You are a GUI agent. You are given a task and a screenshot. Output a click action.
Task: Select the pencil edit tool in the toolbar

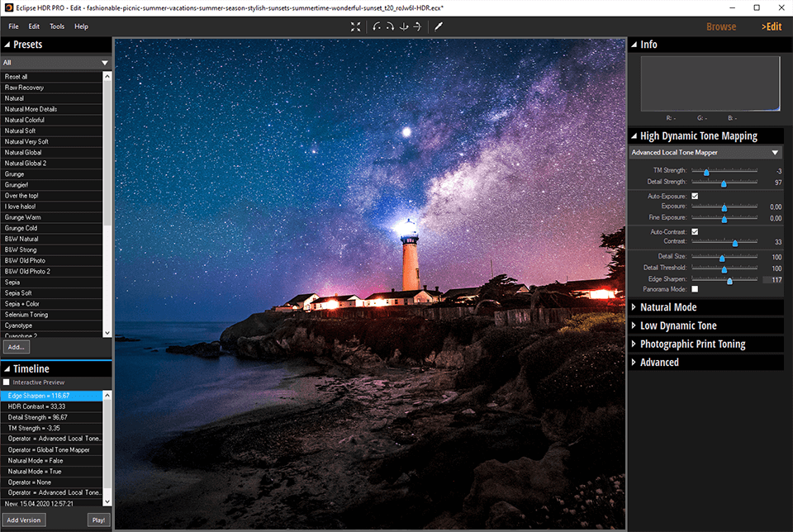pyautogui.click(x=438, y=26)
